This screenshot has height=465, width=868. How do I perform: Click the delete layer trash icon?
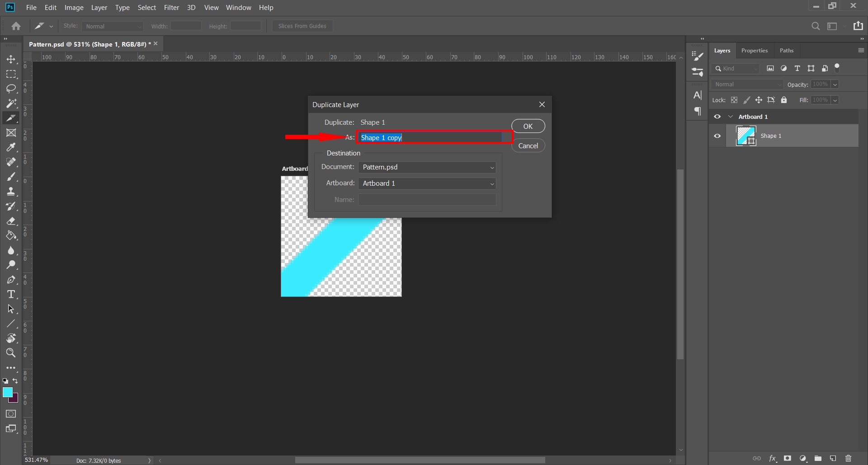(848, 458)
